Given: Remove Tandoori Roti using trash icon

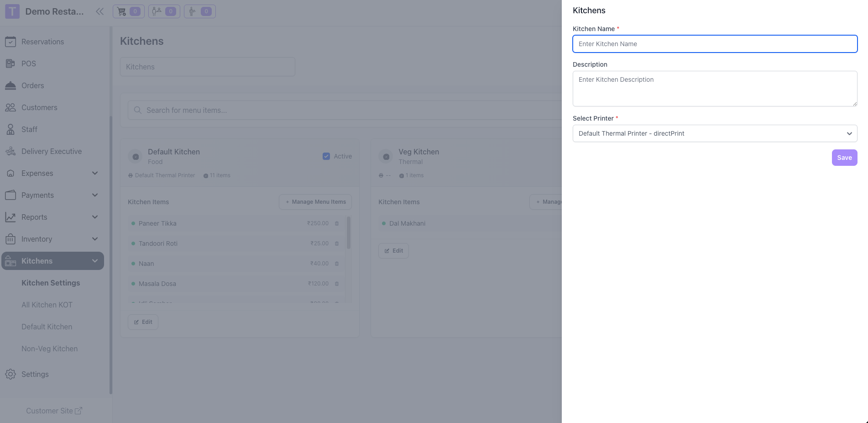Looking at the screenshot, I should (337, 243).
